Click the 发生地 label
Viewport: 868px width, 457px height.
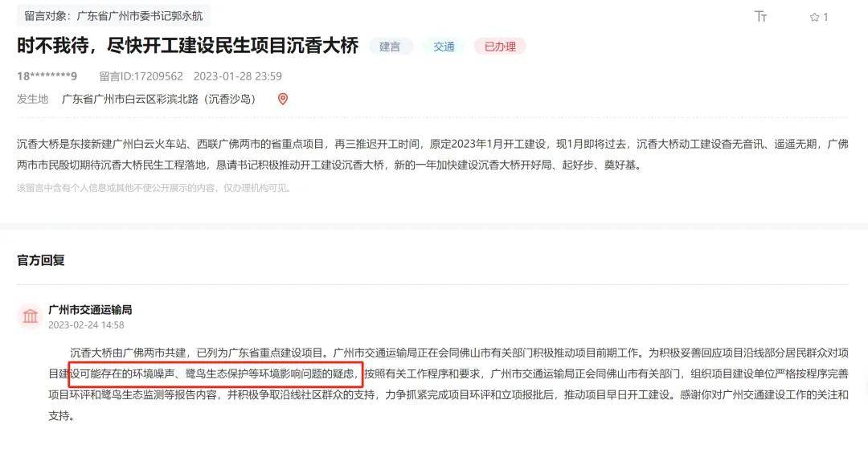click(x=33, y=99)
